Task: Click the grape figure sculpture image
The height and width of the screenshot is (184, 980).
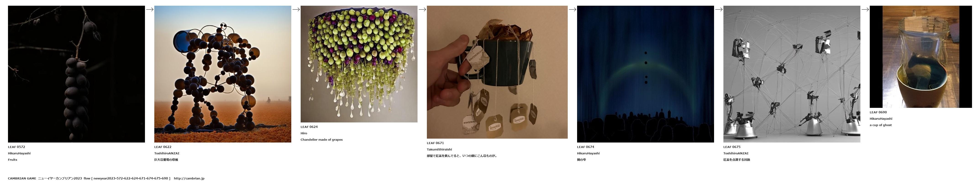Action: (x=223, y=74)
